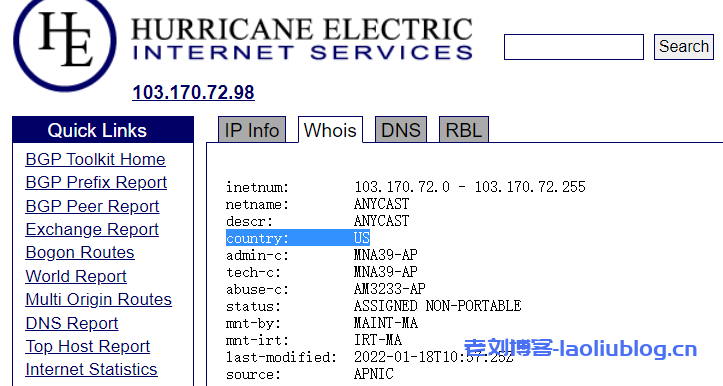Open BGP Toolkit Home link

click(95, 159)
